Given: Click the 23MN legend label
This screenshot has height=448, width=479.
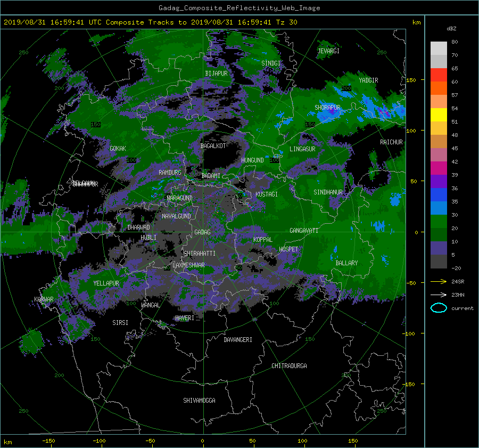Looking at the screenshot, I should point(458,295).
